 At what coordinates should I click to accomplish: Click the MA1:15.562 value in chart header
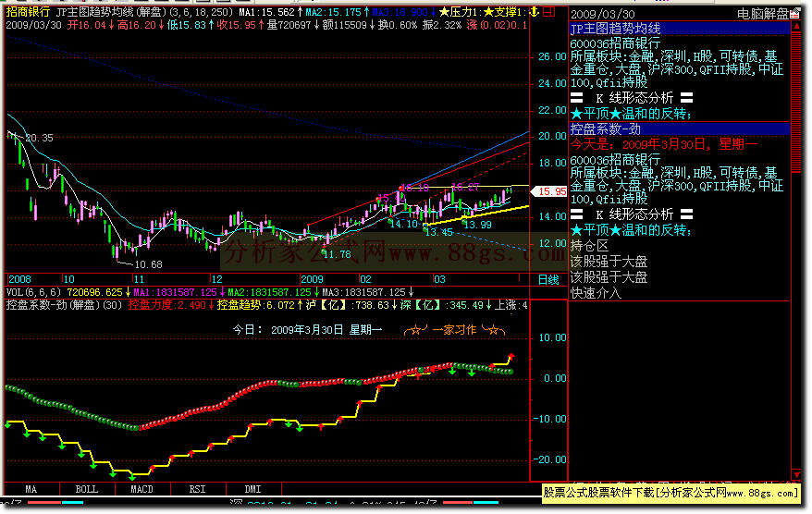pyautogui.click(x=266, y=11)
